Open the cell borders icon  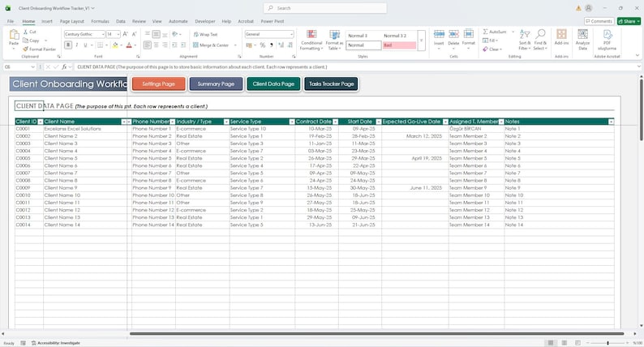(x=101, y=45)
